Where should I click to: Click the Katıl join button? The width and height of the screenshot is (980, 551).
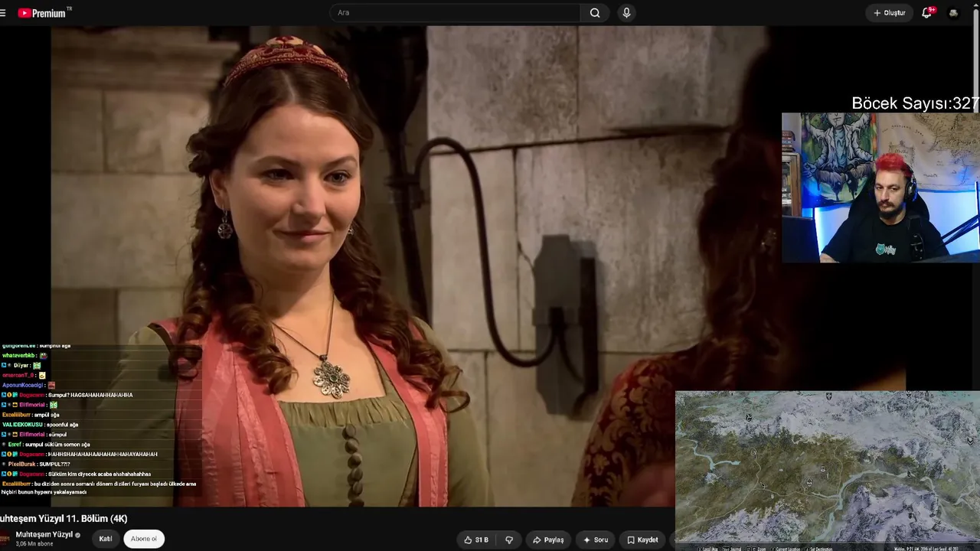pos(106,539)
